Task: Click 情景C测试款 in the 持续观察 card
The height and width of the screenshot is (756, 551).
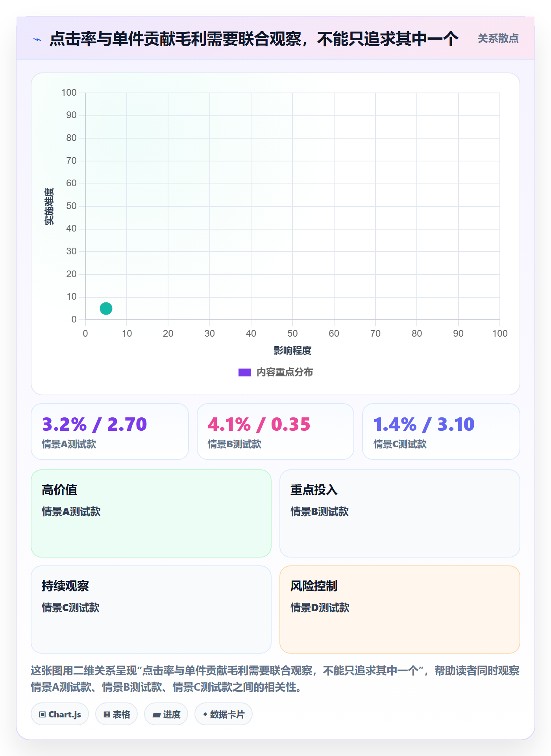Action: click(70, 608)
